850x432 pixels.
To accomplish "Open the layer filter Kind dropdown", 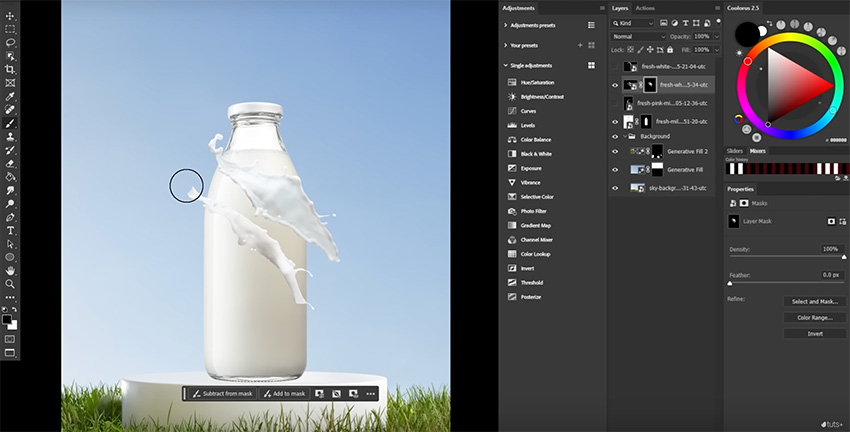I will 633,23.
